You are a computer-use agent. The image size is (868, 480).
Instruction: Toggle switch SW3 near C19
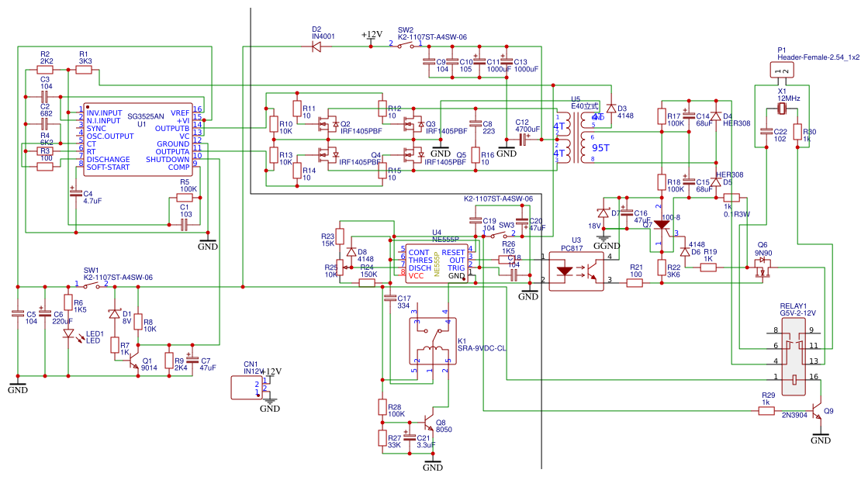click(x=499, y=235)
